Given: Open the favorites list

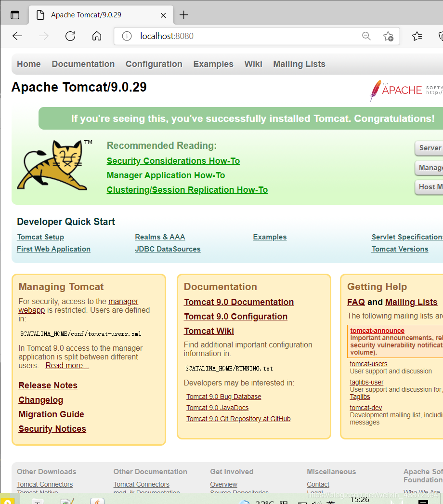Looking at the screenshot, I should (417, 36).
